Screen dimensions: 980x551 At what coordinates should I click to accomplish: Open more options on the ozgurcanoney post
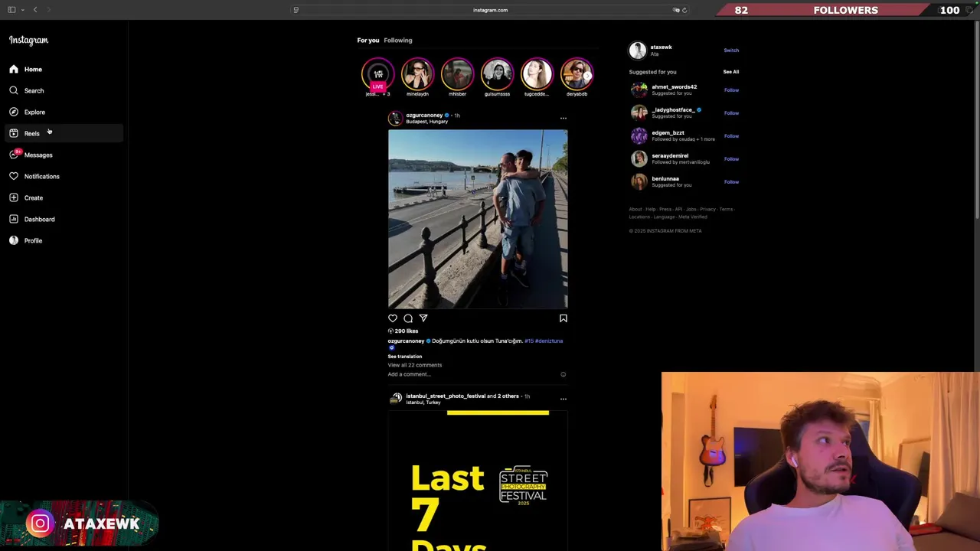pyautogui.click(x=563, y=118)
